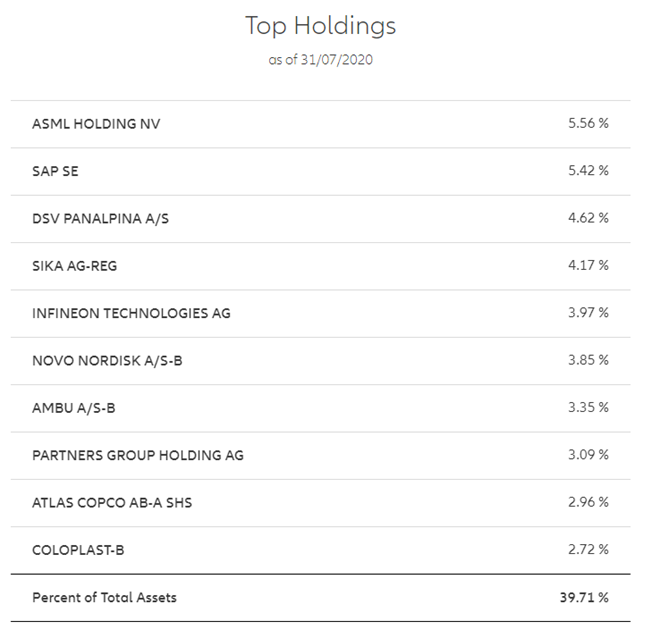Click the NOVO NORDISK A/S-B entry
Screen dimensions: 652x638
pyautogui.click(x=107, y=360)
